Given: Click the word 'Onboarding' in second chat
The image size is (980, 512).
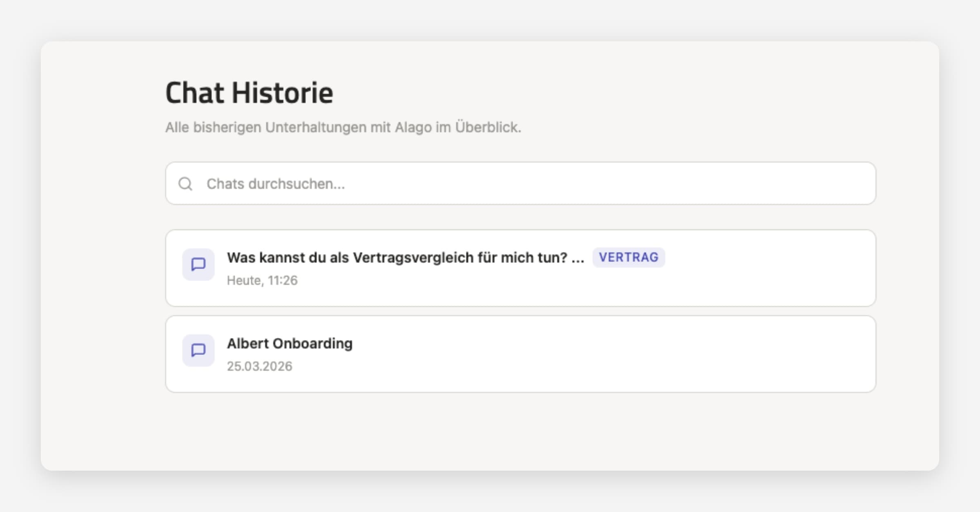Looking at the screenshot, I should pyautogui.click(x=312, y=344).
